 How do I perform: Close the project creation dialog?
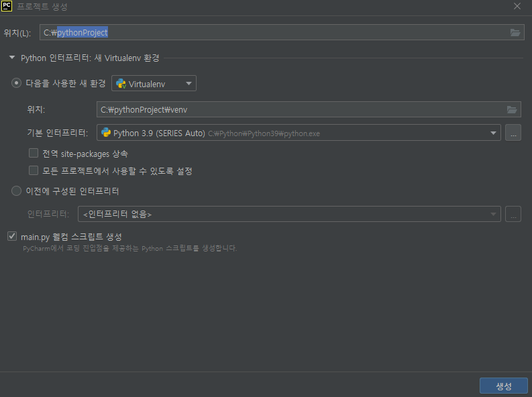coord(517,6)
